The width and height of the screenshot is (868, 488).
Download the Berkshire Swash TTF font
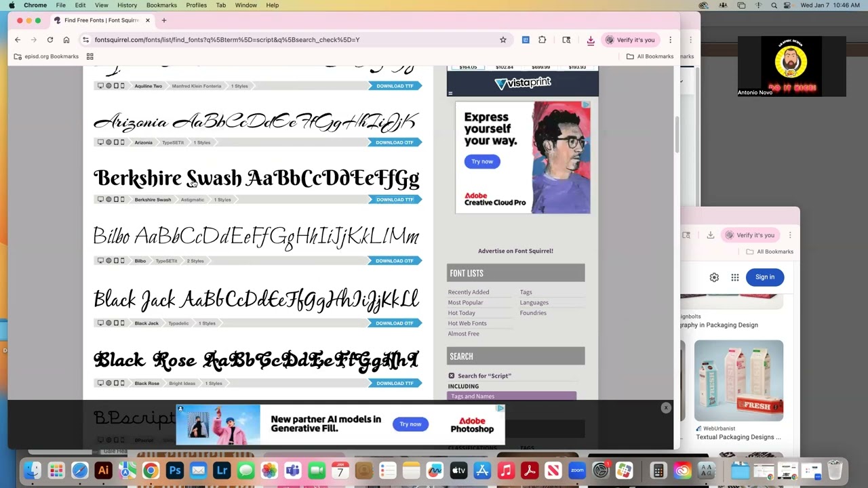coord(395,199)
